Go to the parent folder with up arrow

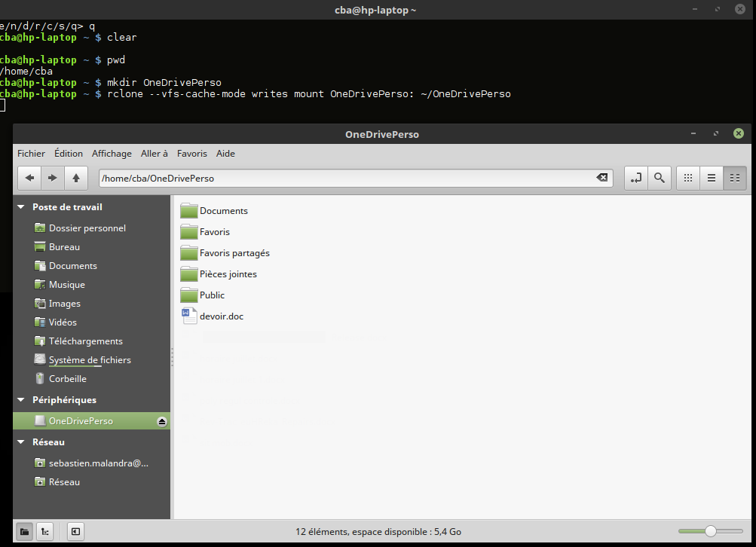75,178
